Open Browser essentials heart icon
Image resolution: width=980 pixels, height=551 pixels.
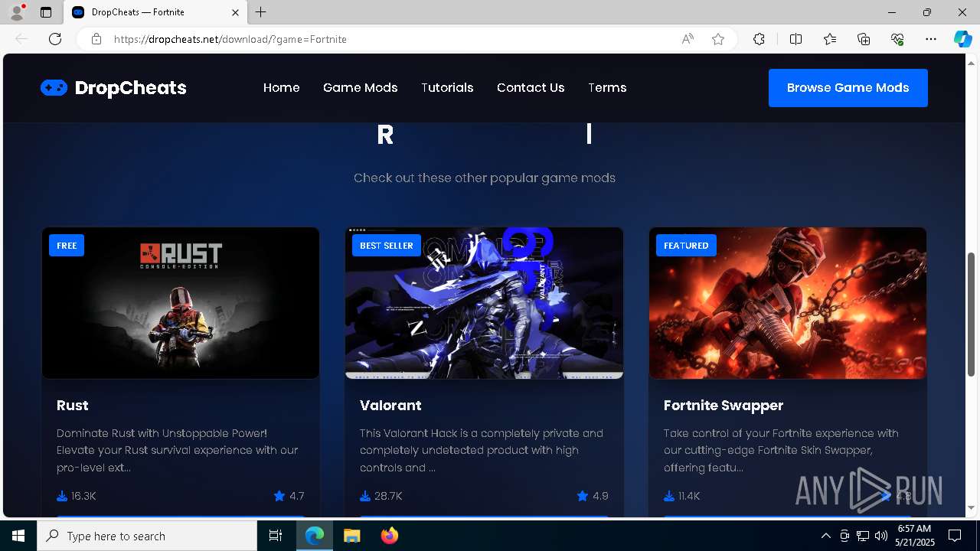(x=897, y=39)
